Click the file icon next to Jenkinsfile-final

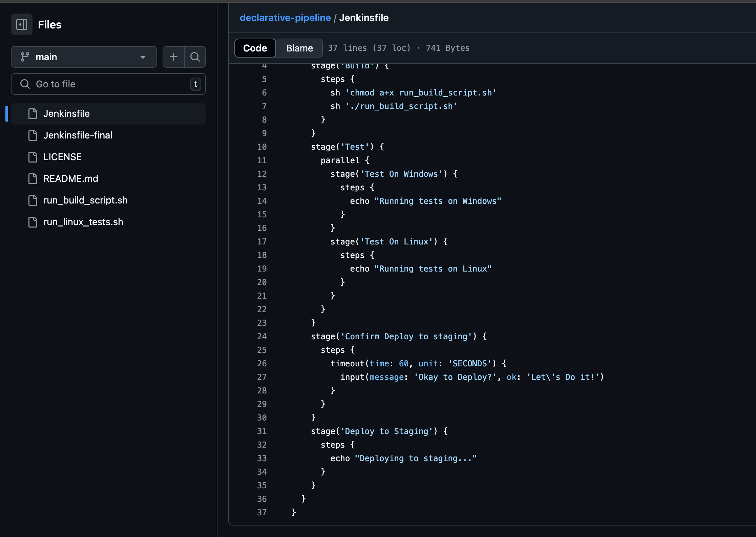coord(33,135)
